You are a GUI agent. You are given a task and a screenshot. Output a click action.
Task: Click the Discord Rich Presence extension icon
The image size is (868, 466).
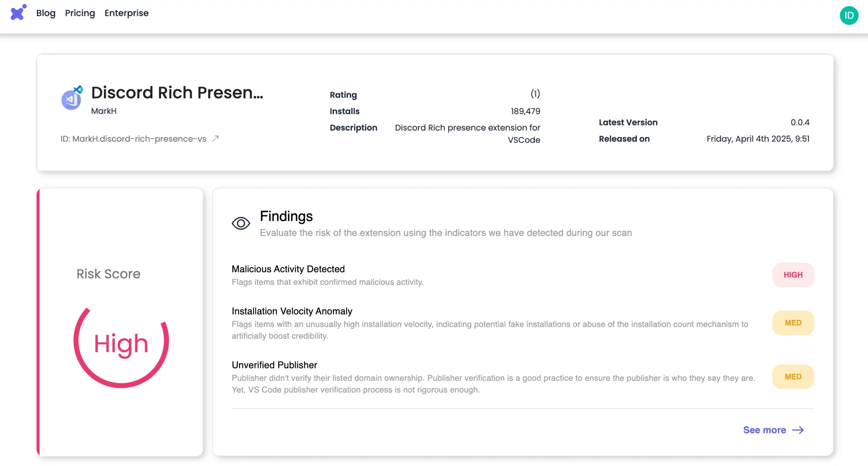pyautogui.click(x=72, y=98)
